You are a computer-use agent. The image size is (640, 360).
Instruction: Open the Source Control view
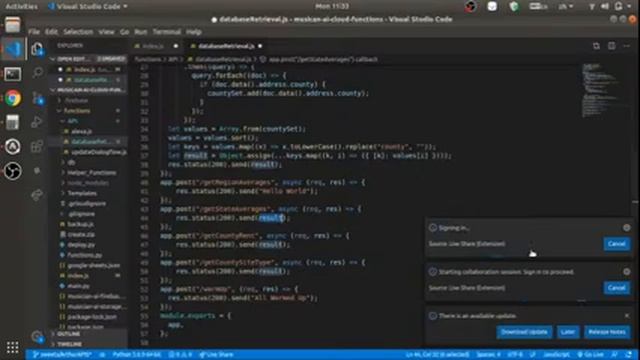point(37,98)
